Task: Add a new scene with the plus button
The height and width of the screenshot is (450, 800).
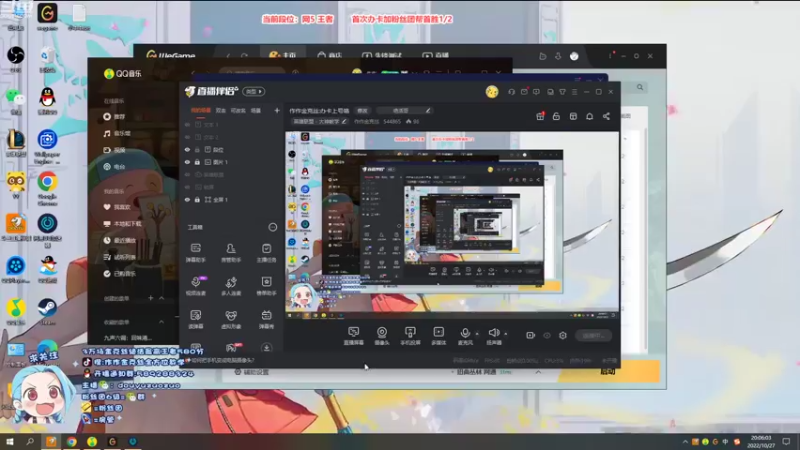Action: pyautogui.click(x=277, y=110)
